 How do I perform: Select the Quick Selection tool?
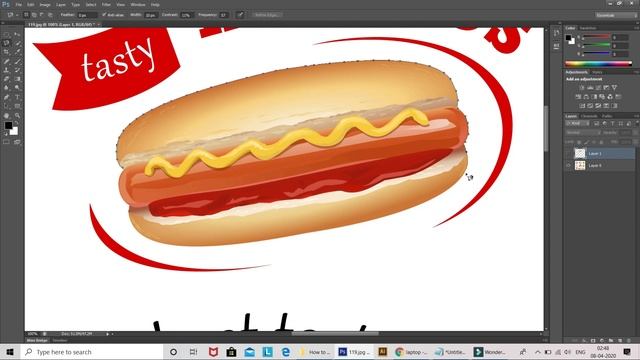[17, 43]
